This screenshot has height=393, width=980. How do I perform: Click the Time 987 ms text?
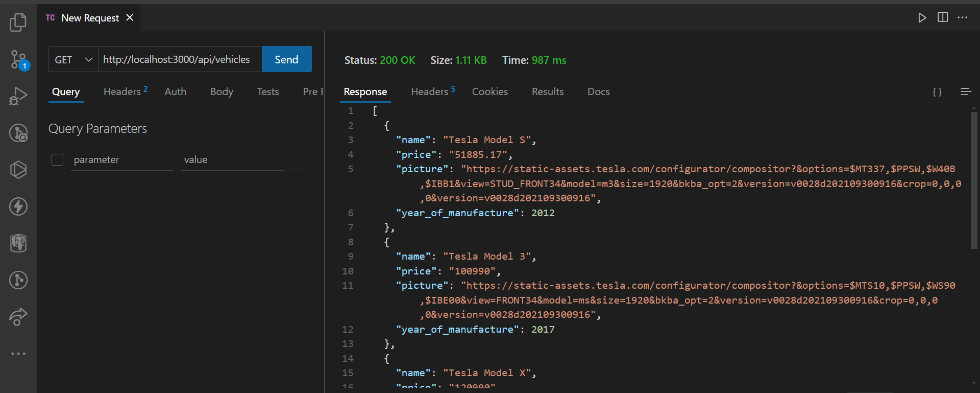[534, 60]
